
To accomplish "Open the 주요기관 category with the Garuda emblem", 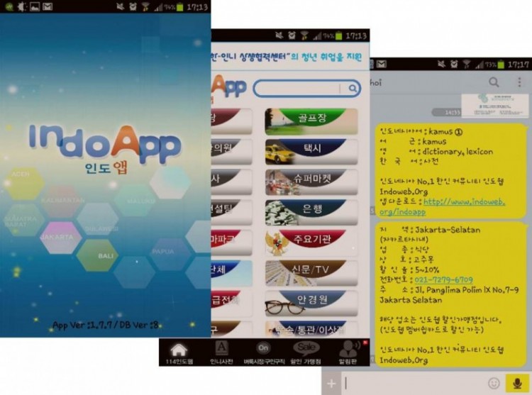I will point(311,243).
